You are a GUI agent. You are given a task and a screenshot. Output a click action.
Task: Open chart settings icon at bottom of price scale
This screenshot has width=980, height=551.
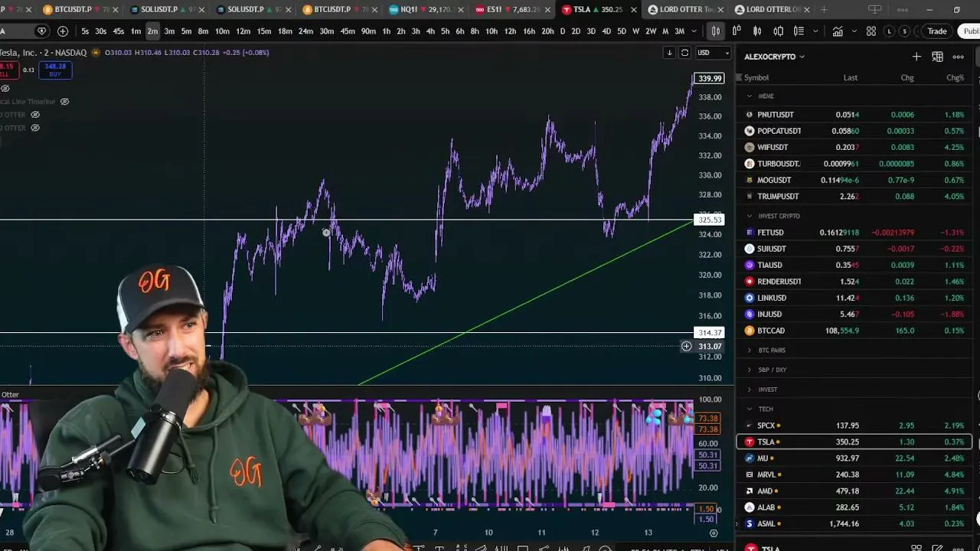[714, 533]
